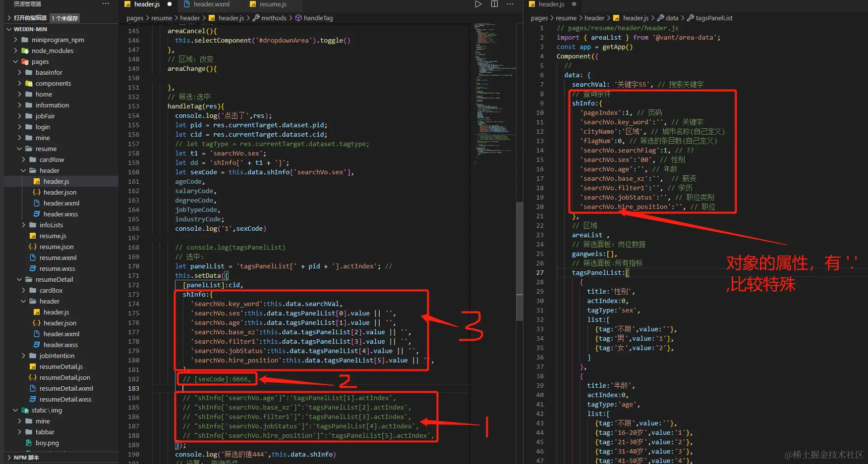Expand the cardRow folder chevron
This screenshot has width=868, height=464.
point(23,160)
